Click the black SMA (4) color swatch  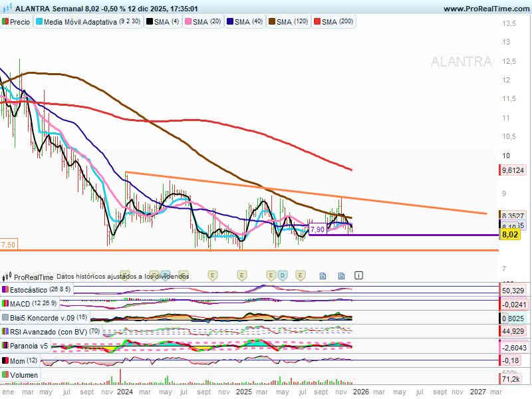[x=150, y=22]
